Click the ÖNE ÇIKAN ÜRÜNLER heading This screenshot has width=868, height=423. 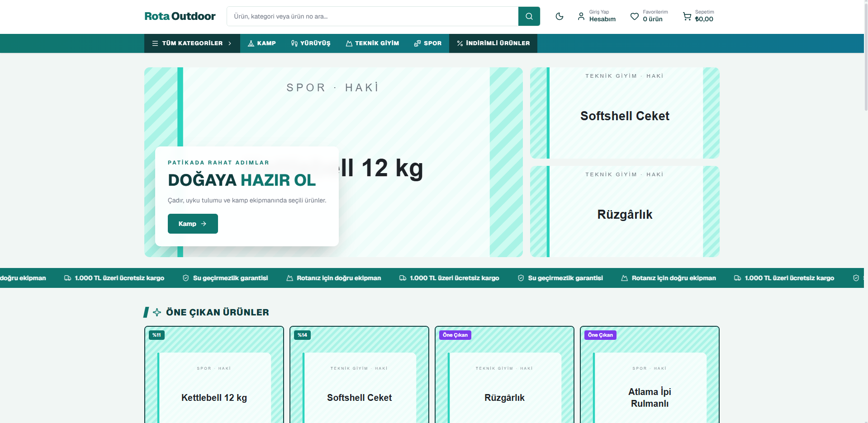tap(217, 312)
